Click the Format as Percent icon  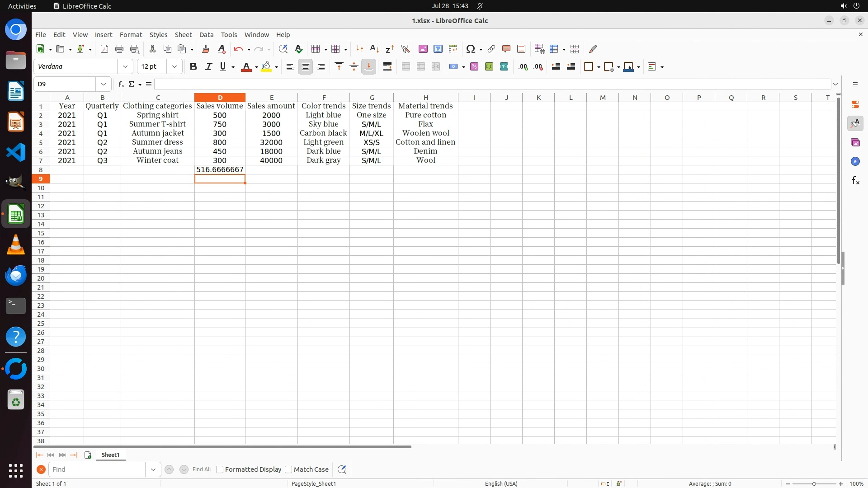click(474, 67)
